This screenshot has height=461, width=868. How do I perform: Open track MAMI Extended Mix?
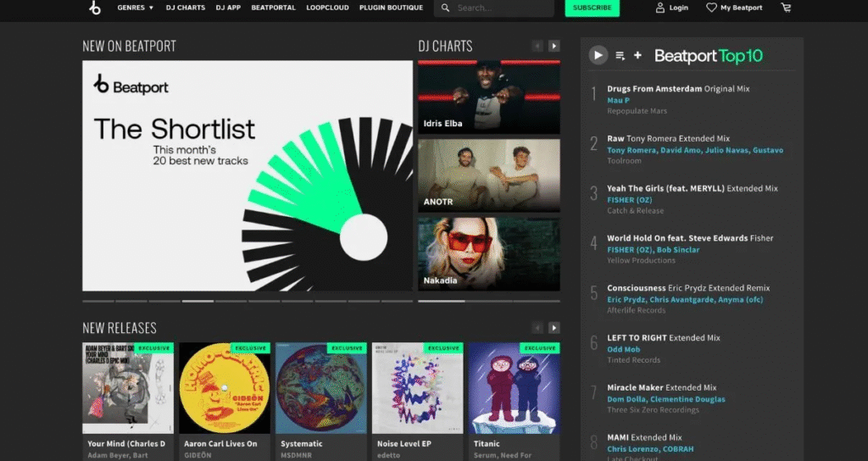[x=644, y=437]
